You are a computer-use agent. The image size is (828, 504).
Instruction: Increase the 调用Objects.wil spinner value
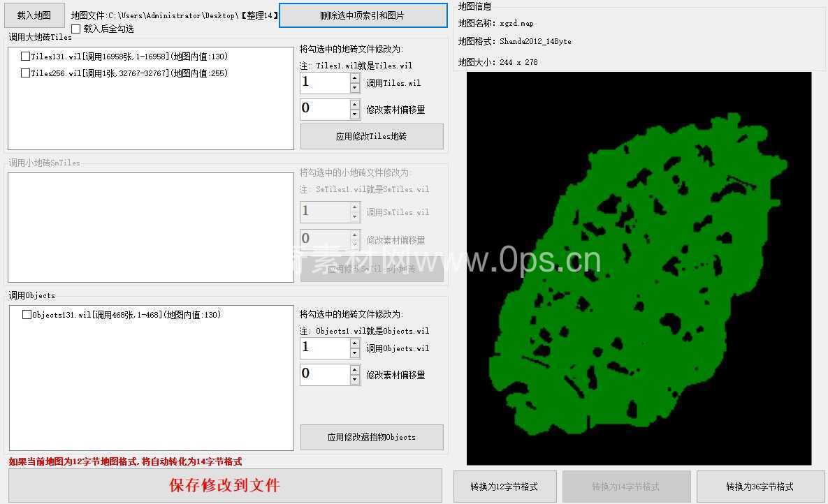pyautogui.click(x=355, y=343)
